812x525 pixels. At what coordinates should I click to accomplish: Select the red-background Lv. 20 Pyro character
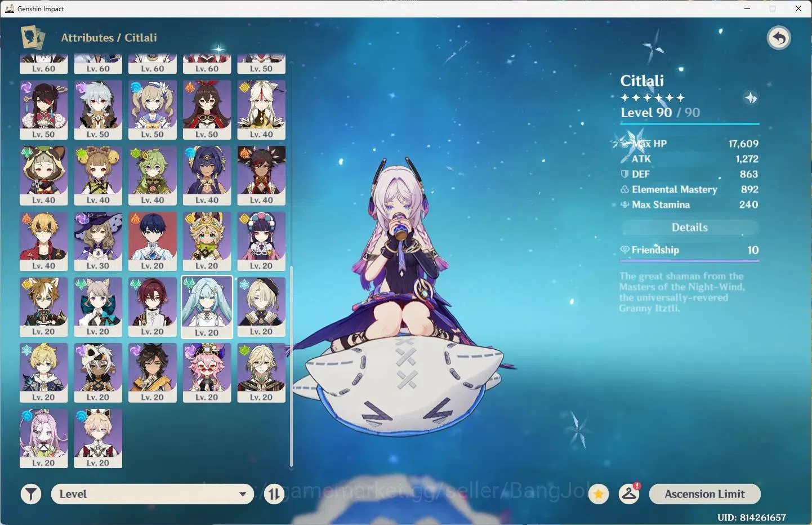click(x=153, y=241)
